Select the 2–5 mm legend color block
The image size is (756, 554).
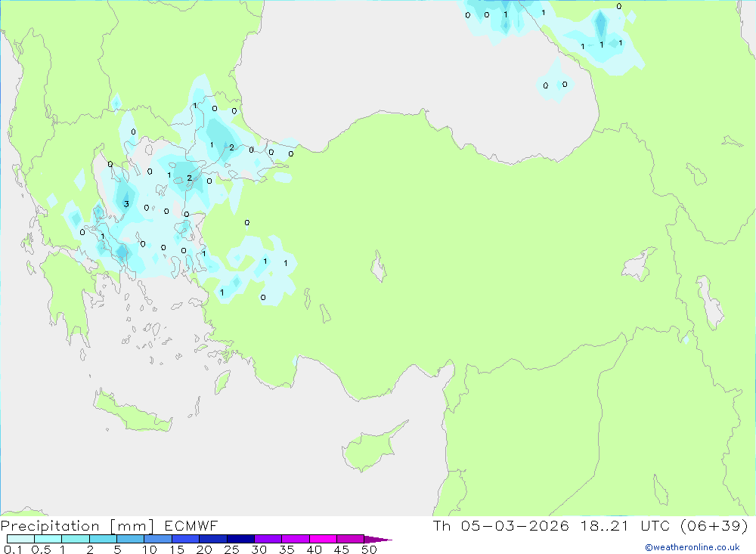pyautogui.click(x=103, y=539)
